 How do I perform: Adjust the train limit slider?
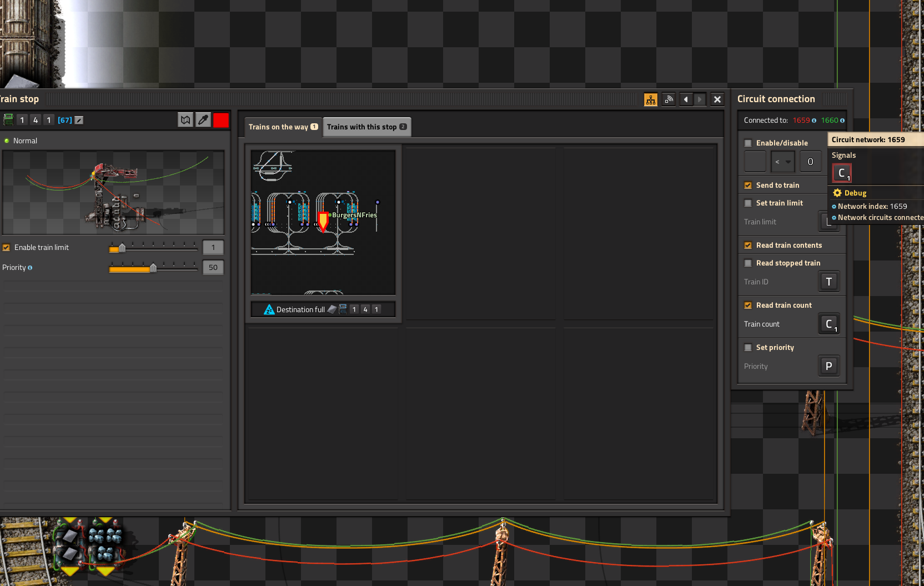(153, 248)
